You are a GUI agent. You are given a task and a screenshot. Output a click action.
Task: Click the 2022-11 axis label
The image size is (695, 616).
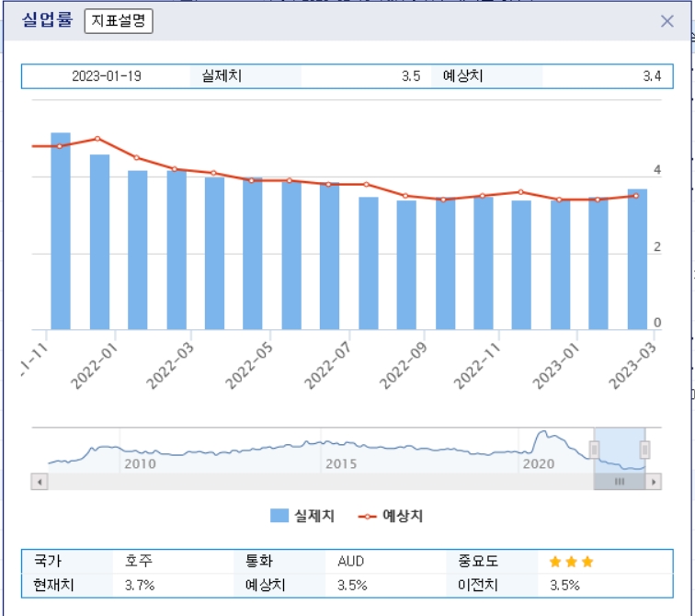click(477, 366)
